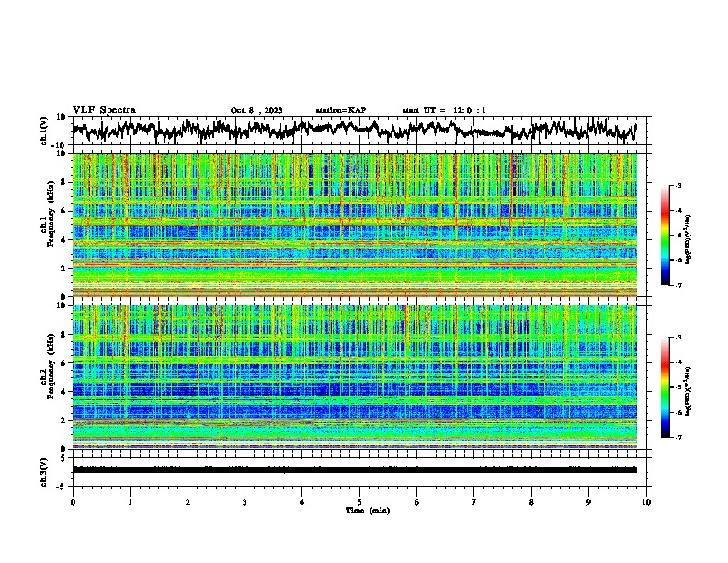Click the "4" tick on the time axis

tap(302, 502)
